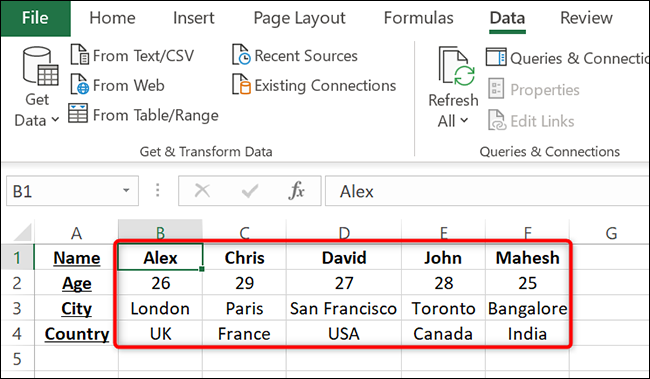Select the cell containing Country
This screenshot has width=650, height=379.
[76, 333]
